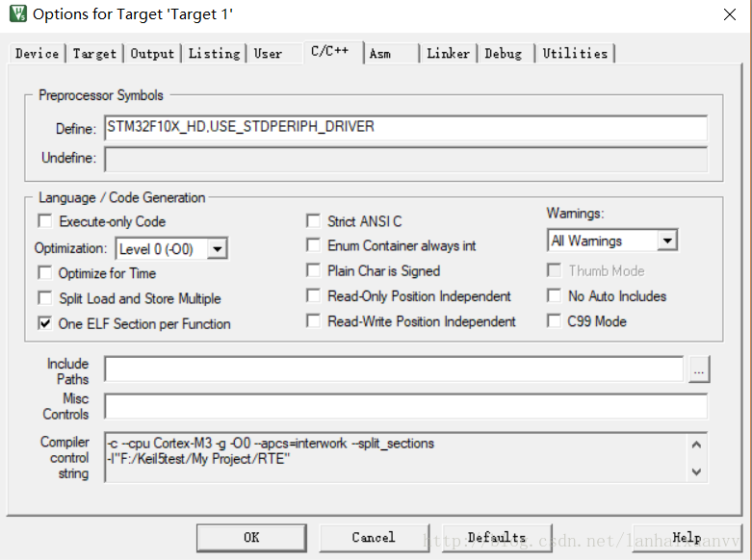Check Enum Container always int

tap(313, 245)
